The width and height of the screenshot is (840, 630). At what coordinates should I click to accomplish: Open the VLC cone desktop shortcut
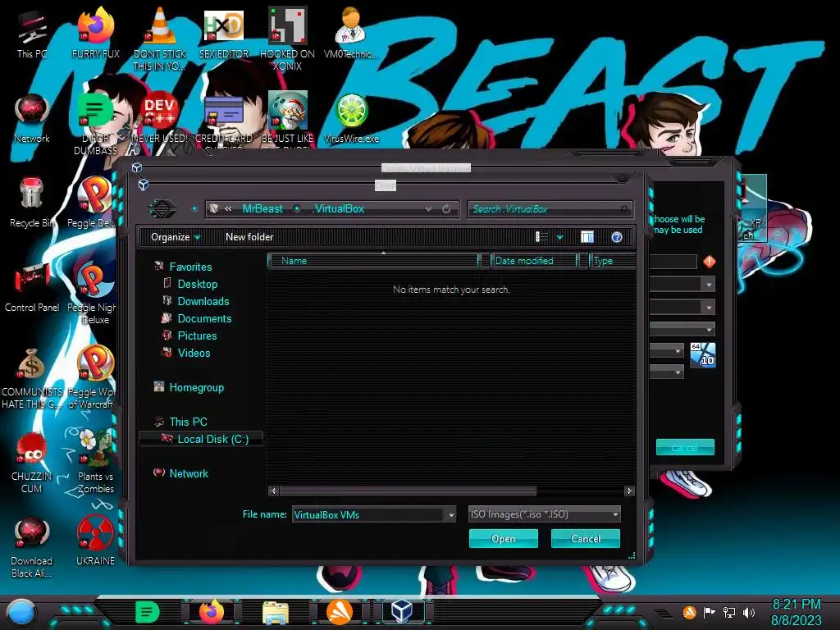[x=160, y=39]
